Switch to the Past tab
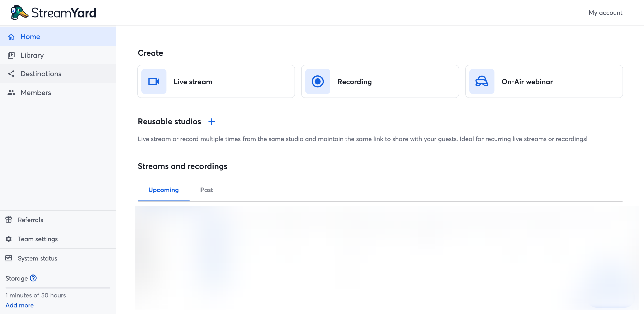 pyautogui.click(x=206, y=190)
